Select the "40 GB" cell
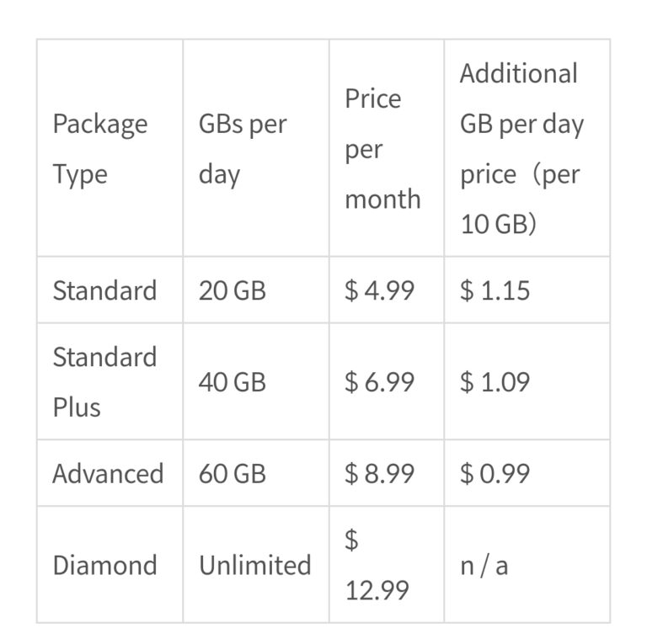This screenshot has height=644, width=647. 233,382
